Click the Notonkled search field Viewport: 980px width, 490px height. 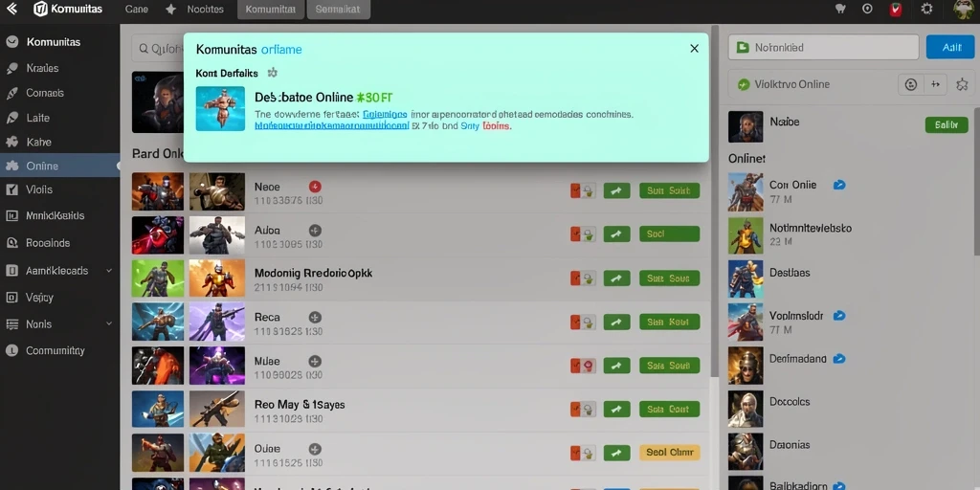824,47
